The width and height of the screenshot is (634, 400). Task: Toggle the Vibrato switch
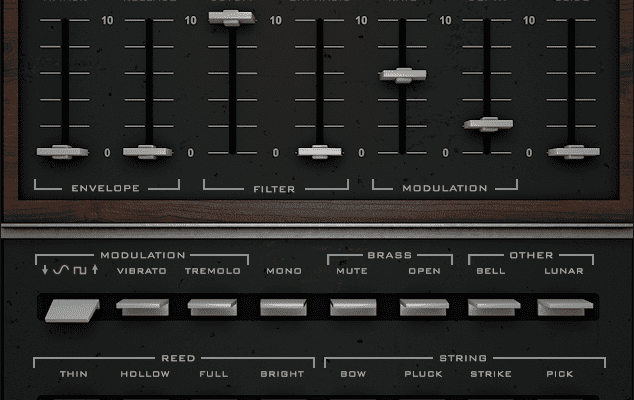(x=140, y=307)
